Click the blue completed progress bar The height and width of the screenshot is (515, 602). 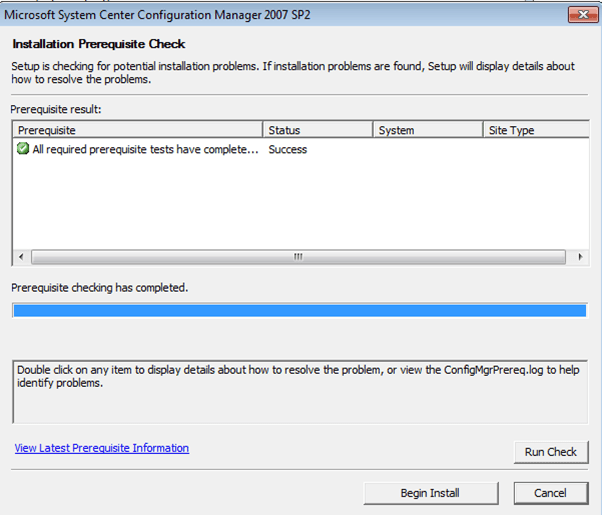(x=298, y=310)
